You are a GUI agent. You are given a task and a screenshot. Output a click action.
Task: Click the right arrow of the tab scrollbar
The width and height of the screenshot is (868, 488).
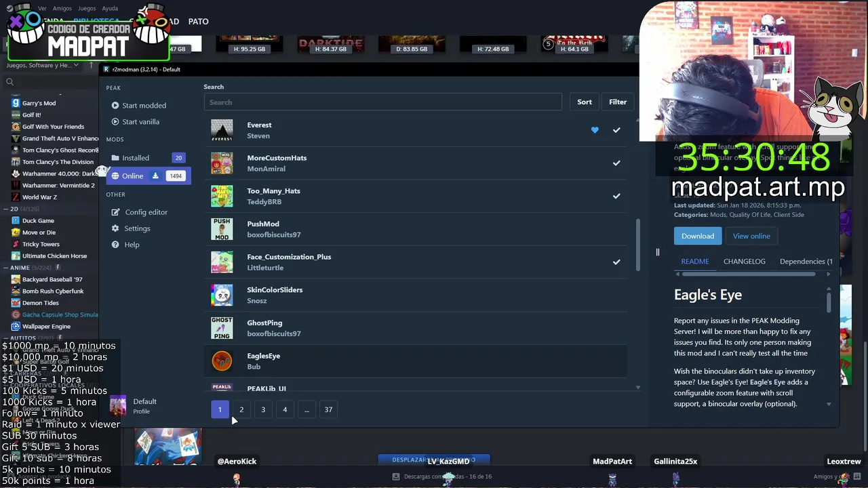point(828,274)
